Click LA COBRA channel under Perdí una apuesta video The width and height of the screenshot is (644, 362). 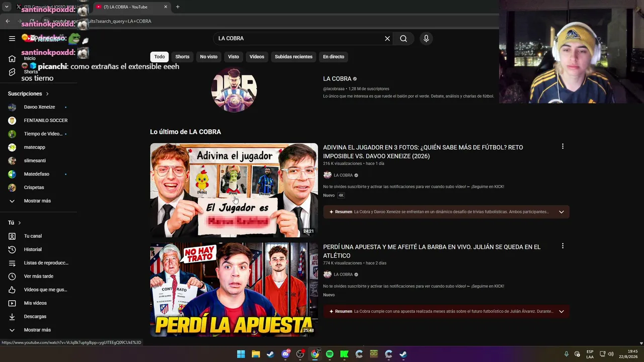343,275
